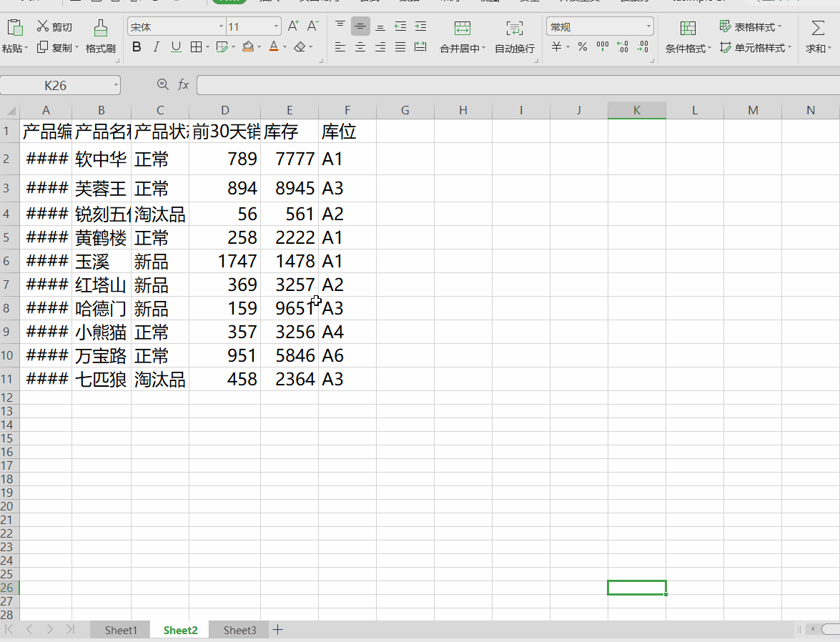The width and height of the screenshot is (840, 642).
Task: Toggle italic formatting
Action: pyautogui.click(x=156, y=47)
